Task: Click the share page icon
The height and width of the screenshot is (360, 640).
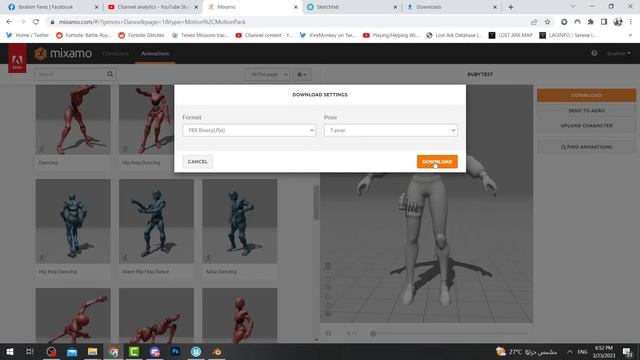Action: 533,22
